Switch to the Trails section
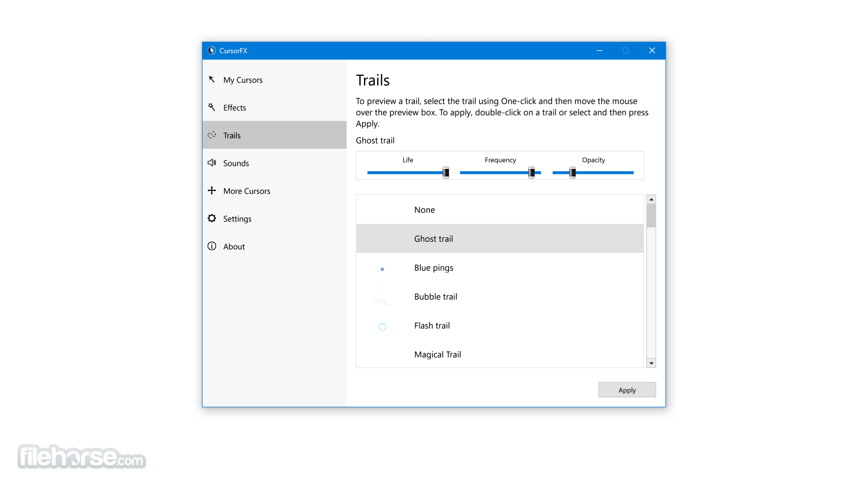868x486 pixels. (x=274, y=135)
